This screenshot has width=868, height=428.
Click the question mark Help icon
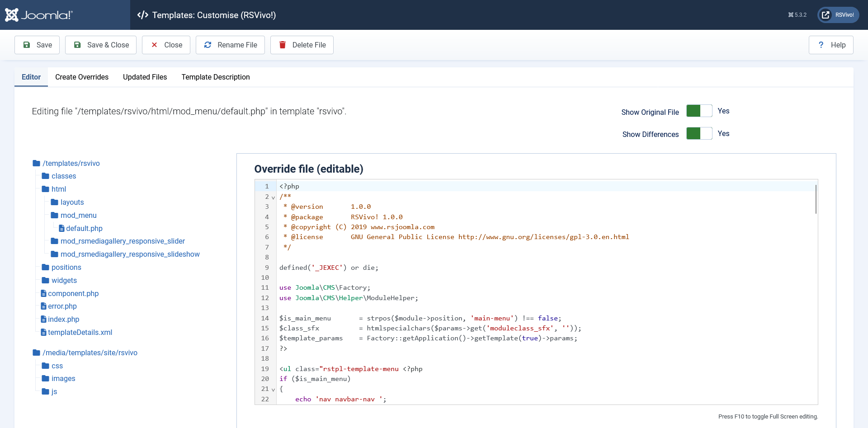coord(821,45)
